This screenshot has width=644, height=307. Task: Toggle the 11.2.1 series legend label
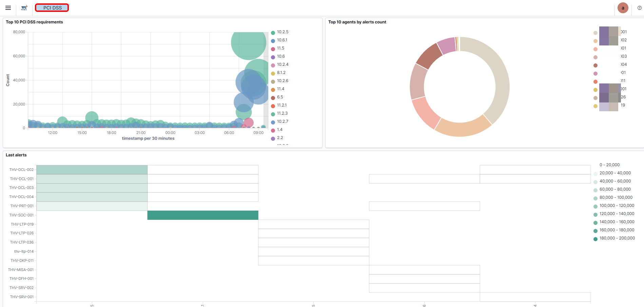281,105
